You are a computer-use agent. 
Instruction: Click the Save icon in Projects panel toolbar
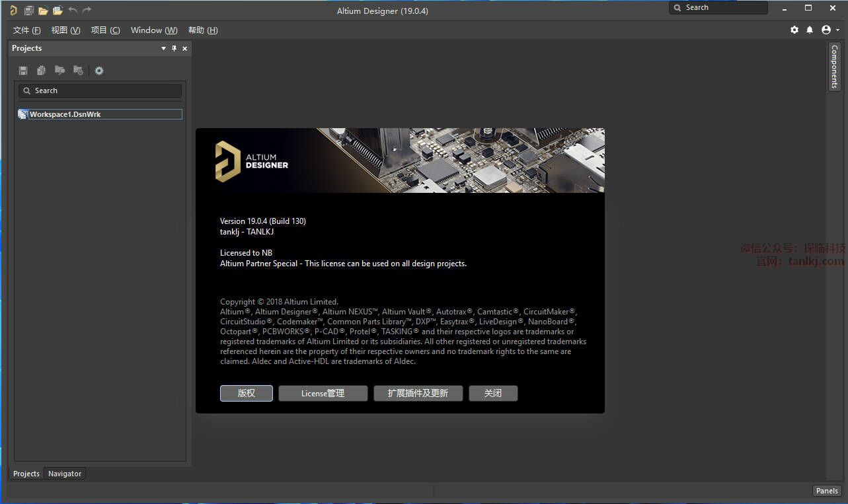coord(23,71)
